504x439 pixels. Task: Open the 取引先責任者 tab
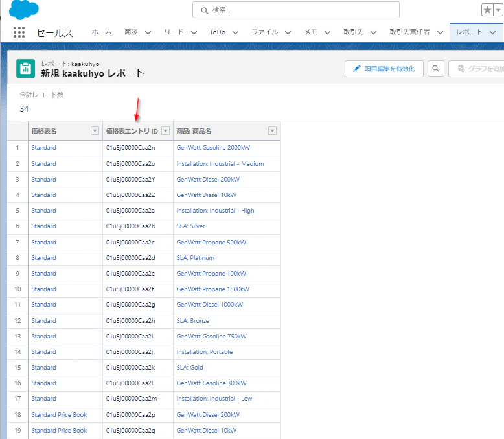click(x=409, y=32)
